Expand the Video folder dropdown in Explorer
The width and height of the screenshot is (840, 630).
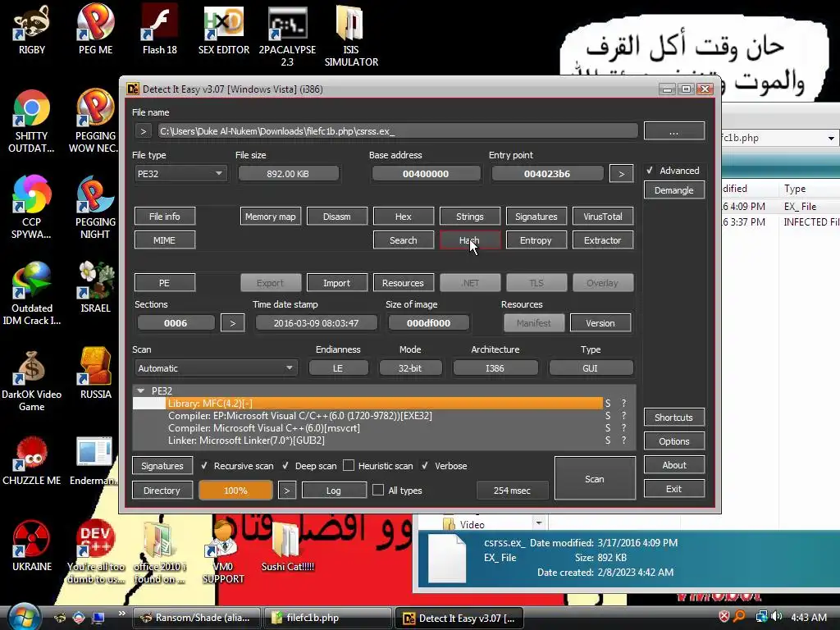[539, 523]
